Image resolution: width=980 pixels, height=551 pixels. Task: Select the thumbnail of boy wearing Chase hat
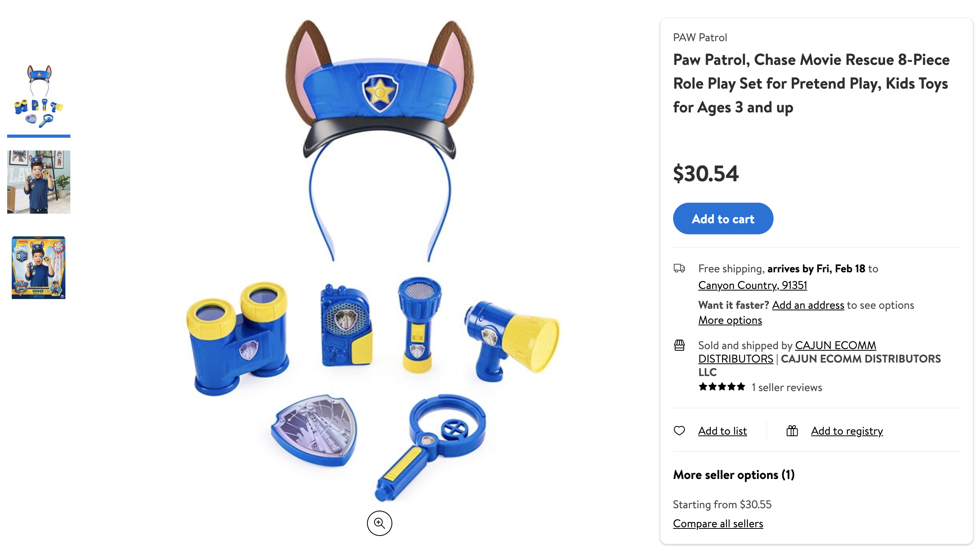pyautogui.click(x=39, y=182)
